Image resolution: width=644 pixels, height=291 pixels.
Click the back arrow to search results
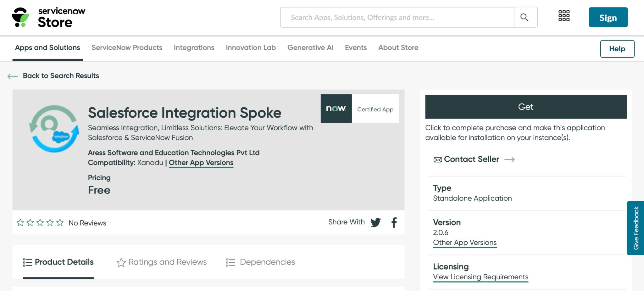pos(13,76)
